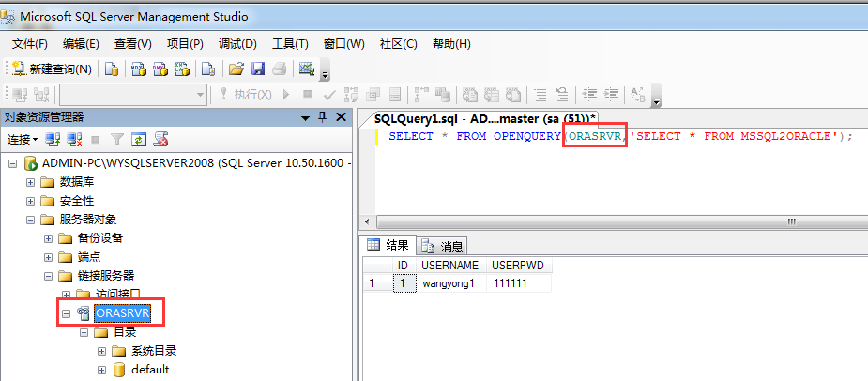The image size is (868, 381).
Task: Display the Estimated Execution Plan icon
Action: click(352, 95)
